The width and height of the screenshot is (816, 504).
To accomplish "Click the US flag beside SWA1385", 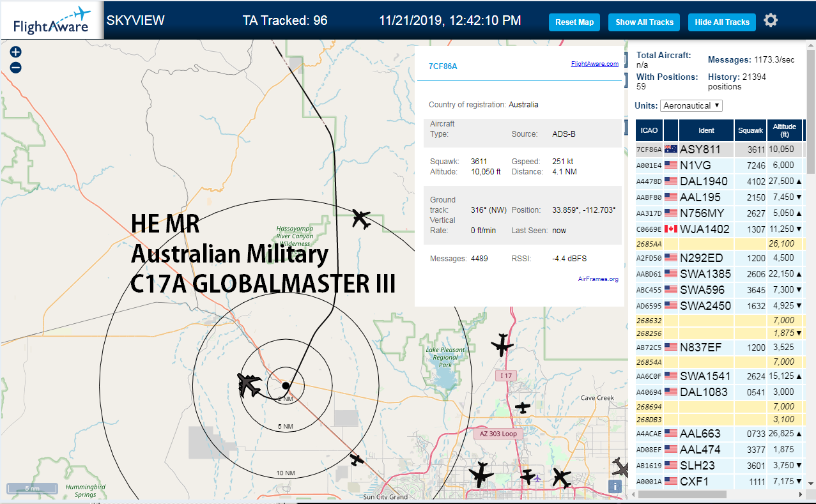I will pos(671,274).
